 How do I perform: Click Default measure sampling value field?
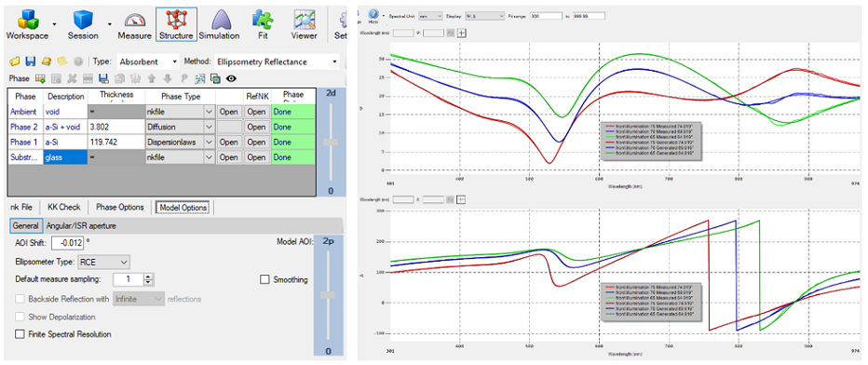pyautogui.click(x=128, y=279)
